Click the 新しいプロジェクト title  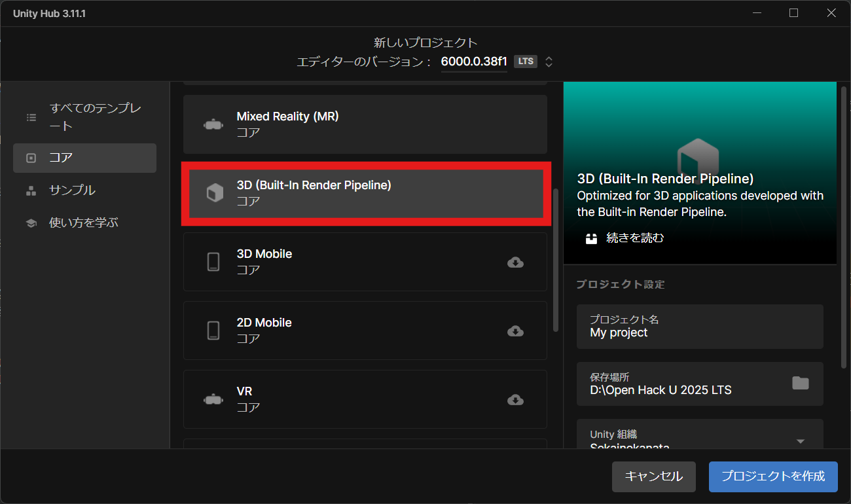point(425,43)
